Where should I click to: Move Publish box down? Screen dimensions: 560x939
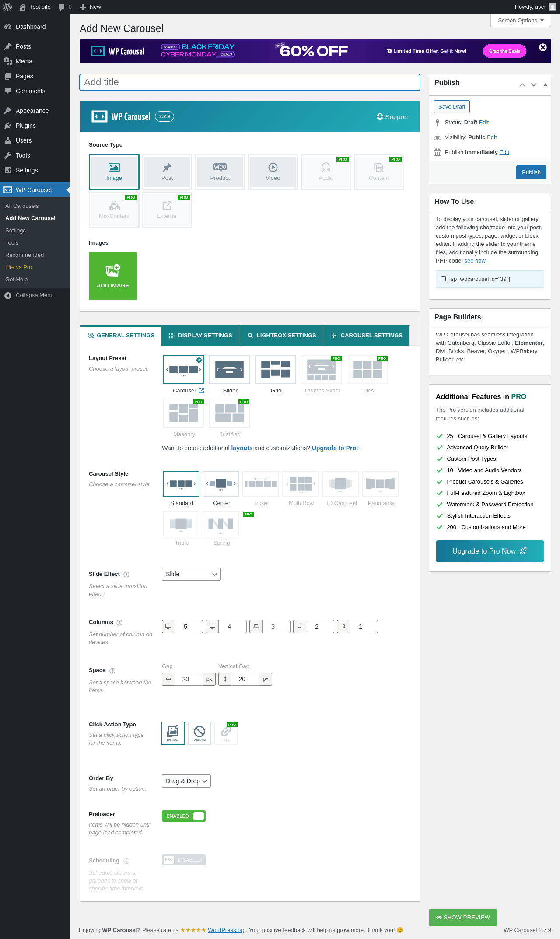point(534,85)
